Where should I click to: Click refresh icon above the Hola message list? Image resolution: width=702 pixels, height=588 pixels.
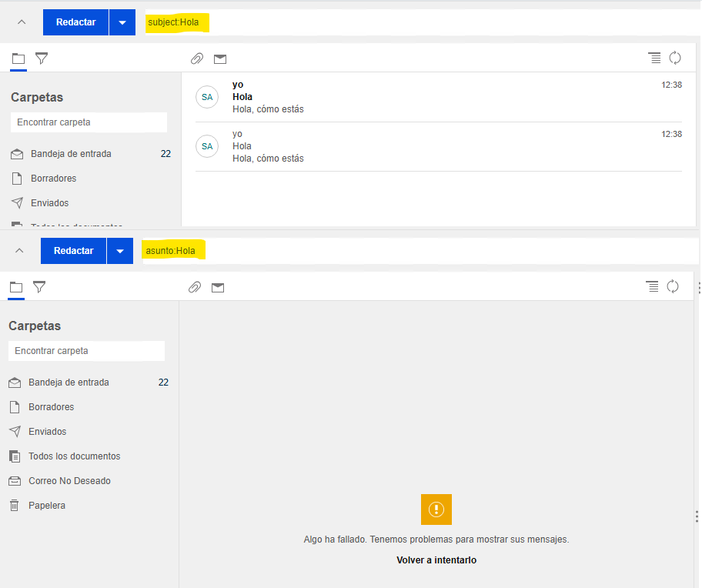click(x=675, y=58)
